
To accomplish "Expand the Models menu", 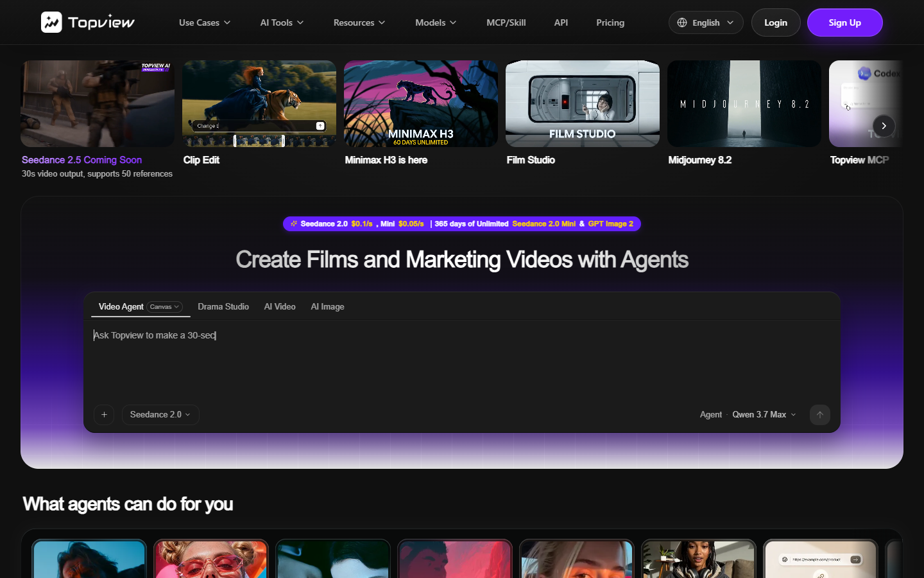I will coord(436,22).
